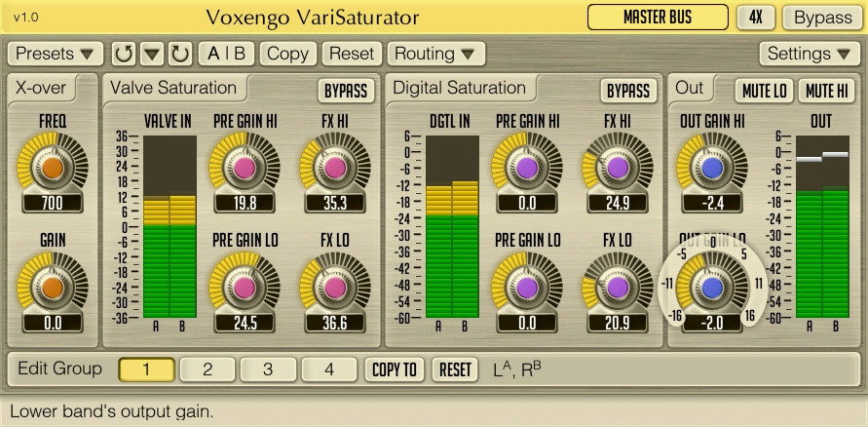This screenshot has height=427, width=868.
Task: Click the MASTER BUS instance name field
Action: pyautogui.click(x=658, y=18)
